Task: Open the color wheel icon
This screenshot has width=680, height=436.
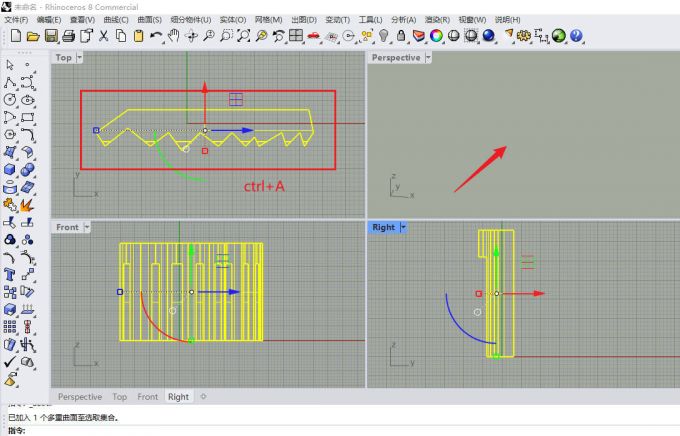Action: [x=436, y=36]
